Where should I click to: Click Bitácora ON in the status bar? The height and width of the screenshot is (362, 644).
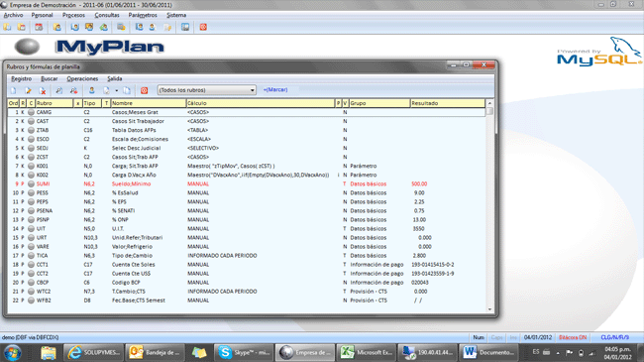573,337
